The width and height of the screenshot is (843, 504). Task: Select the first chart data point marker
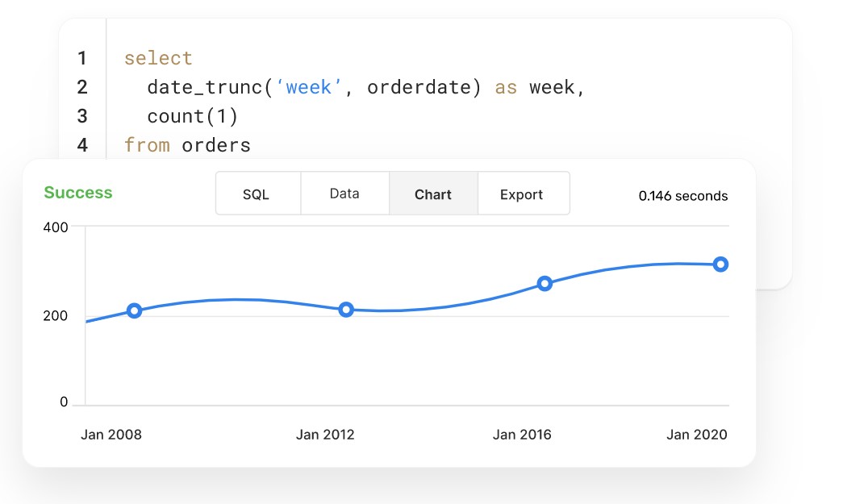click(135, 310)
